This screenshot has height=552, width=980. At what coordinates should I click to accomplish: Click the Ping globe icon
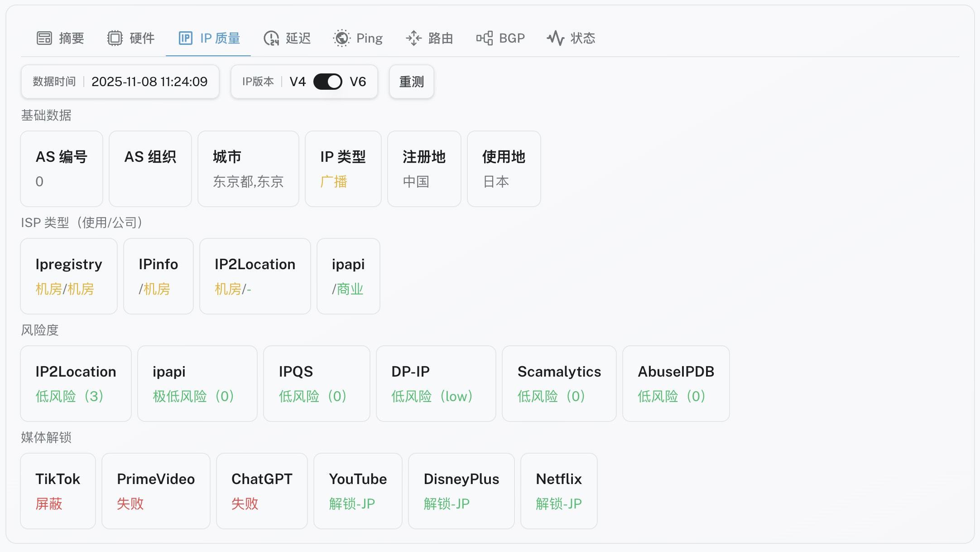[342, 38]
